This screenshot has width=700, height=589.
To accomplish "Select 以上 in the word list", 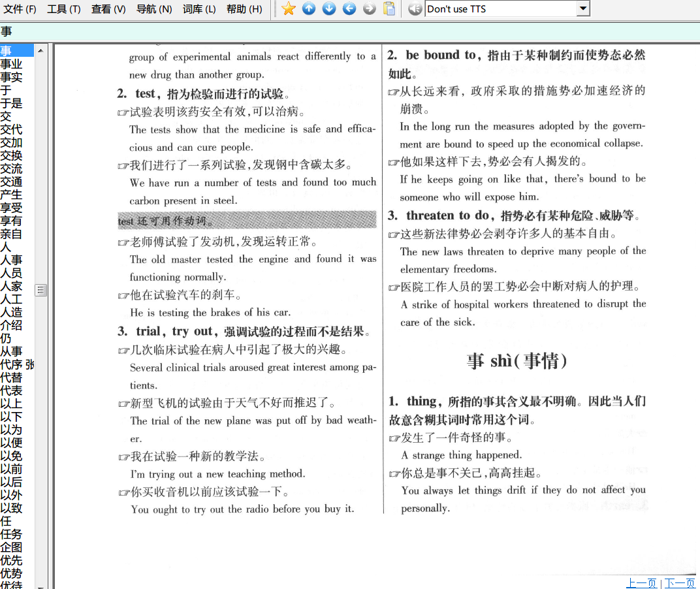I will click(x=11, y=404).
